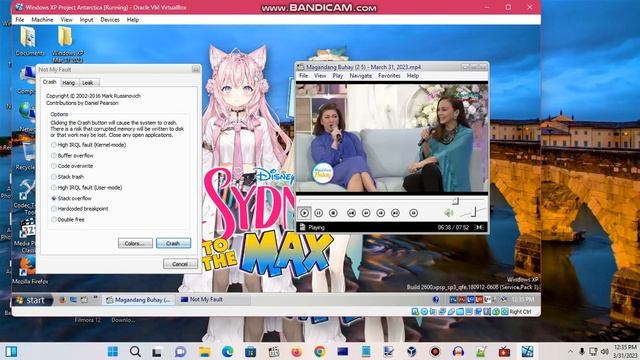Click Cancel in Not My Fault dialog
This screenshot has height=360, width=640.
180,264
